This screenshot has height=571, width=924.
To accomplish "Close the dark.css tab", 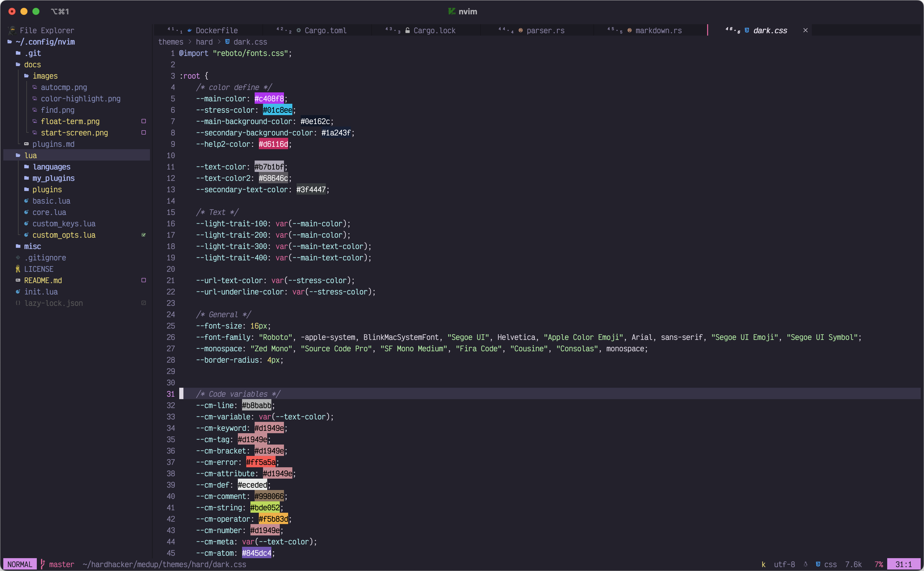I will (805, 30).
